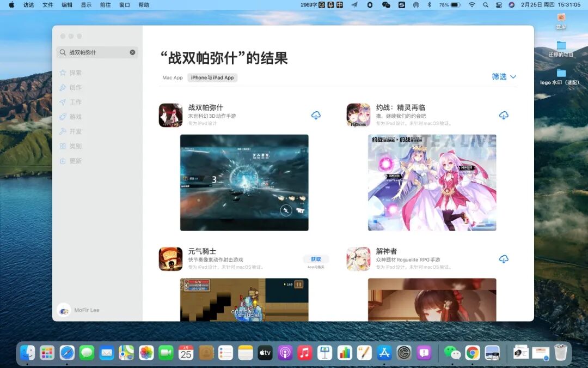This screenshot has height=368, width=588.
Task: Open the 显示 menu
Action: click(x=86, y=5)
